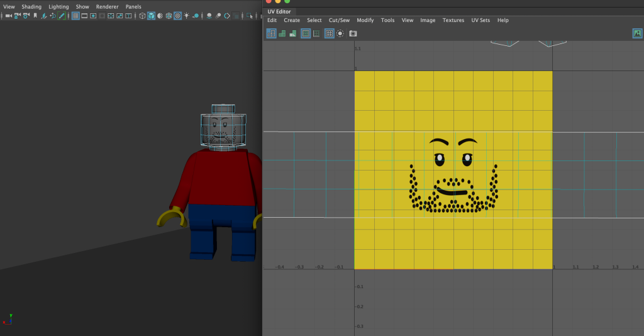The width and height of the screenshot is (644, 336).
Task: Open the UV Sets menu
Action: [x=480, y=20]
